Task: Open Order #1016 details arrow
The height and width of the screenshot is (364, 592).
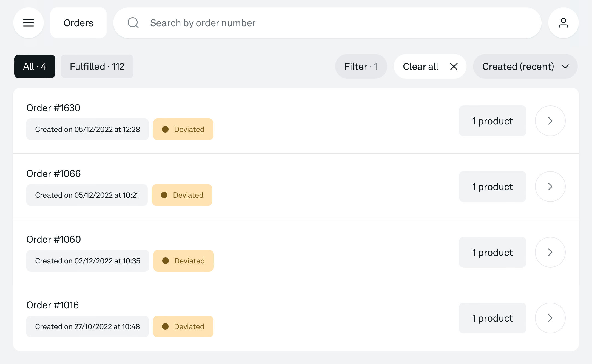Action: [550, 318]
